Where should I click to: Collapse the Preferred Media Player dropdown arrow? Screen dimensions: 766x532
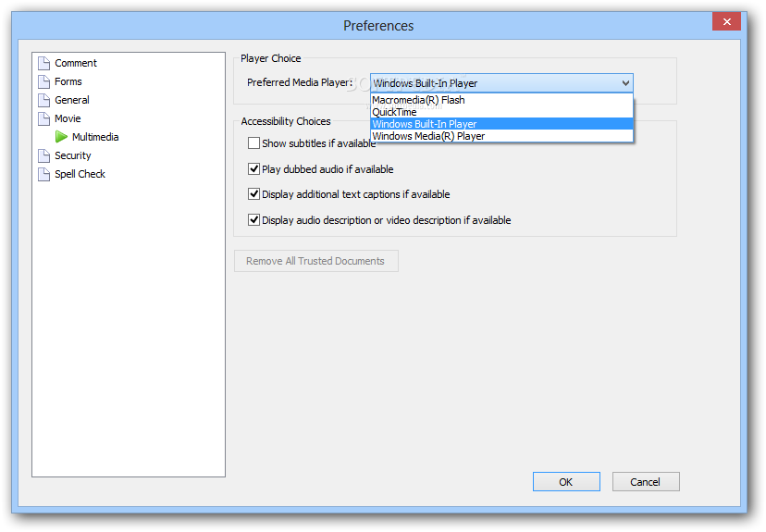coord(625,83)
